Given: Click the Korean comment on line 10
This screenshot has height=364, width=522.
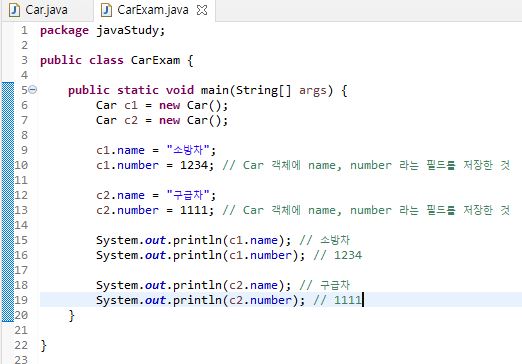Looking at the screenshot, I should (366, 165).
